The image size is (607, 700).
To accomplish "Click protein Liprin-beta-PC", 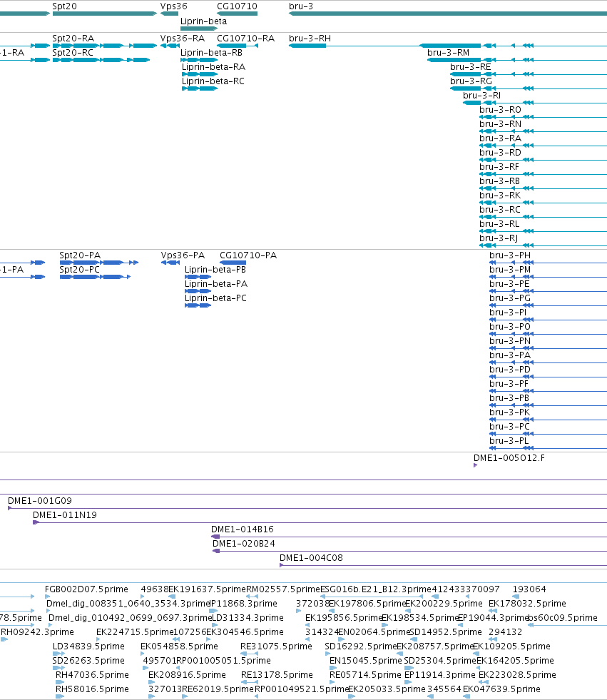I will pyautogui.click(x=198, y=305).
